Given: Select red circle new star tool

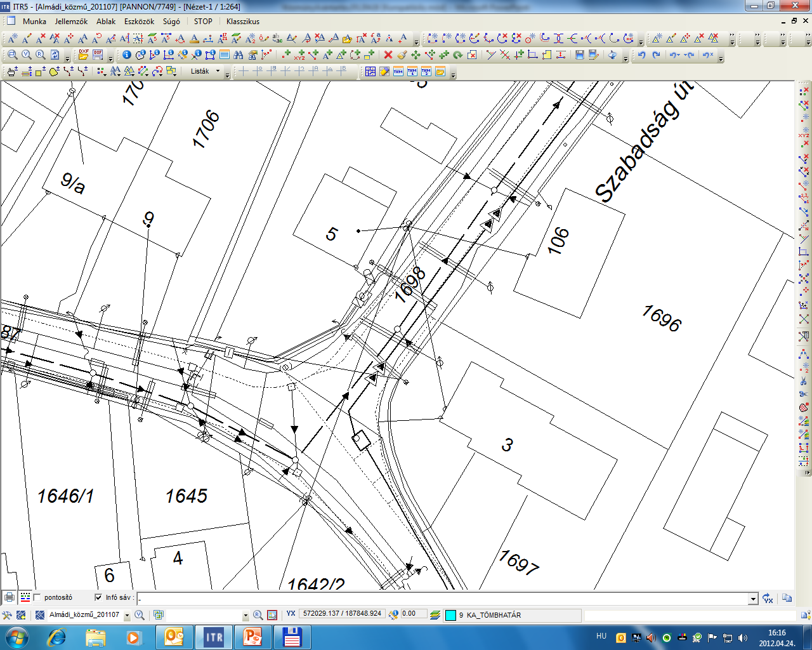Looking at the screenshot, I should 530,39.
